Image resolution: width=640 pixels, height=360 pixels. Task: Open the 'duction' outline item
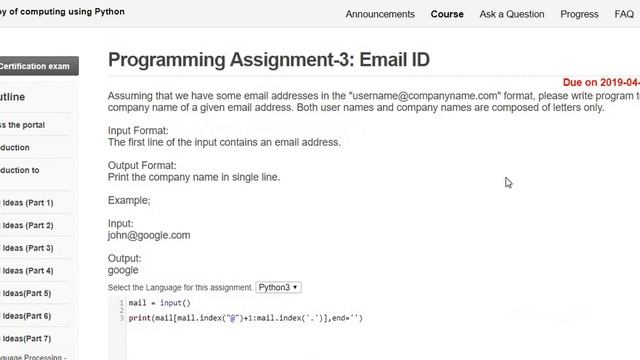click(15, 147)
